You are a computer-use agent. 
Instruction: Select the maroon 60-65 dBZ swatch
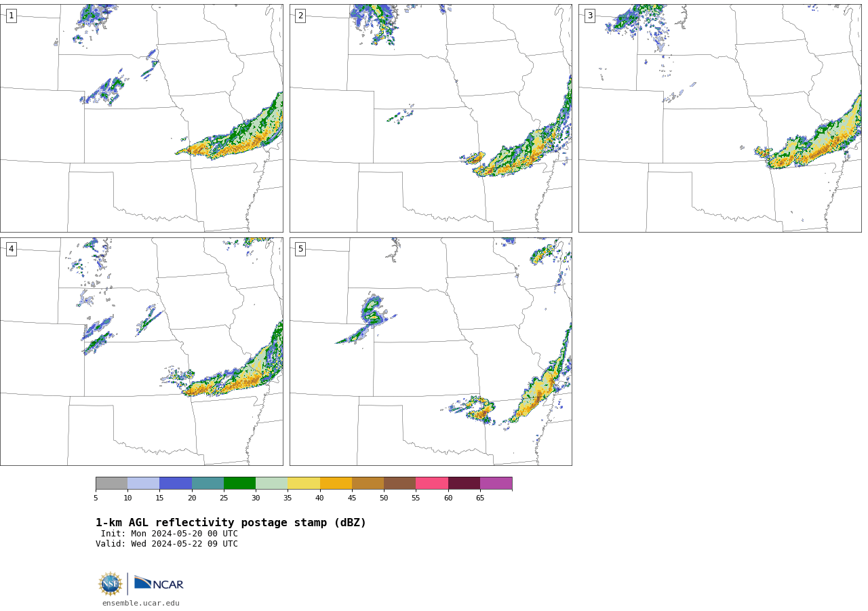coord(464,483)
